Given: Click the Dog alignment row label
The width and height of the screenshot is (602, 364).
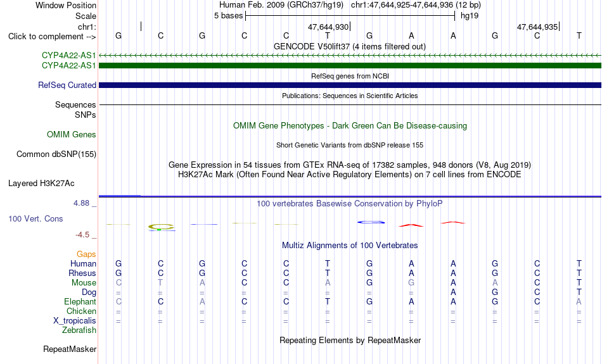Looking at the screenshot, I should pos(89,292).
